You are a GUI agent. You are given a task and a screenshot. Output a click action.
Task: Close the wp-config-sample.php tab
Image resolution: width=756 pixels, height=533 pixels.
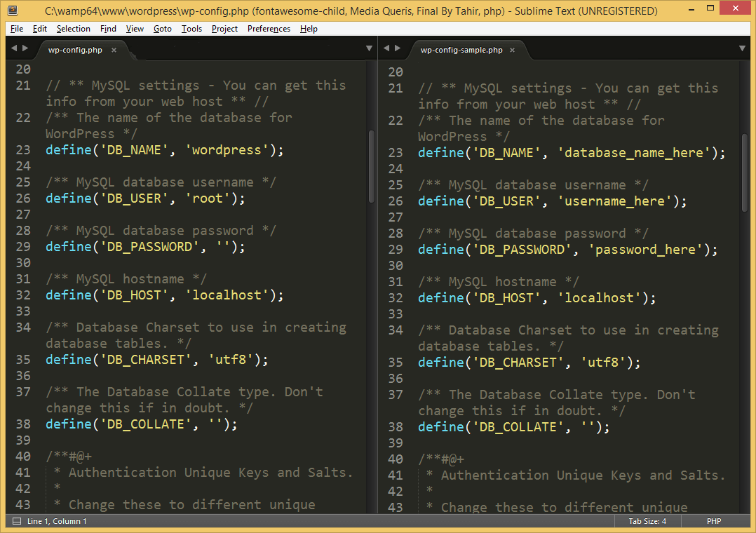[512, 50]
